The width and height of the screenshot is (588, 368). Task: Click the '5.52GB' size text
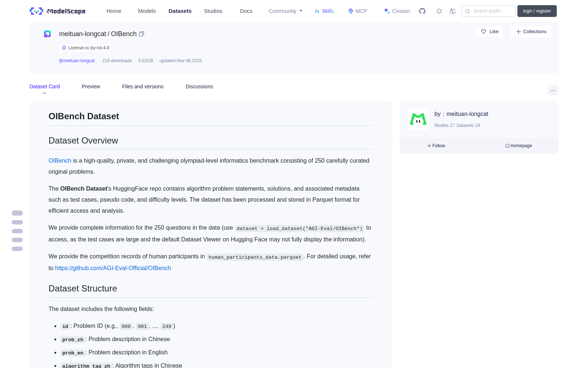click(146, 61)
